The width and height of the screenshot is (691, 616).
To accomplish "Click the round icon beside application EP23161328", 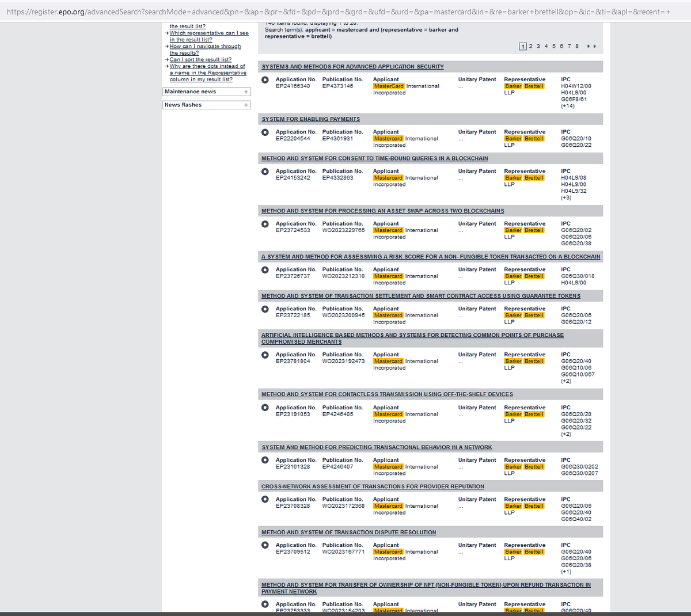I will 265,460.
